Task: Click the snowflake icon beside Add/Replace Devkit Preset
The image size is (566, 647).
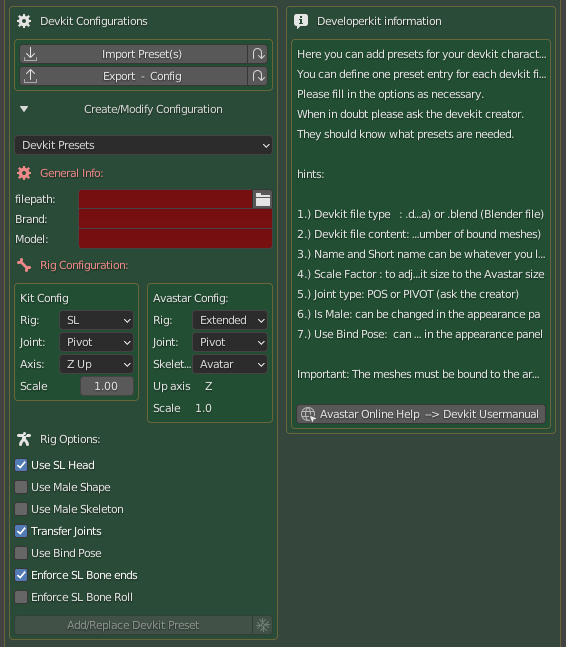Action: point(262,625)
